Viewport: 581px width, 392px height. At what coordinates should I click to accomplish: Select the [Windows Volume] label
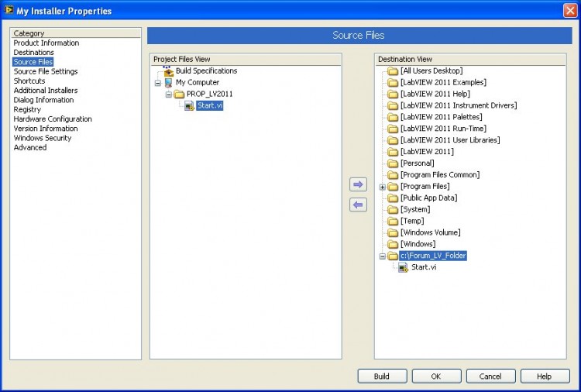[x=431, y=232]
